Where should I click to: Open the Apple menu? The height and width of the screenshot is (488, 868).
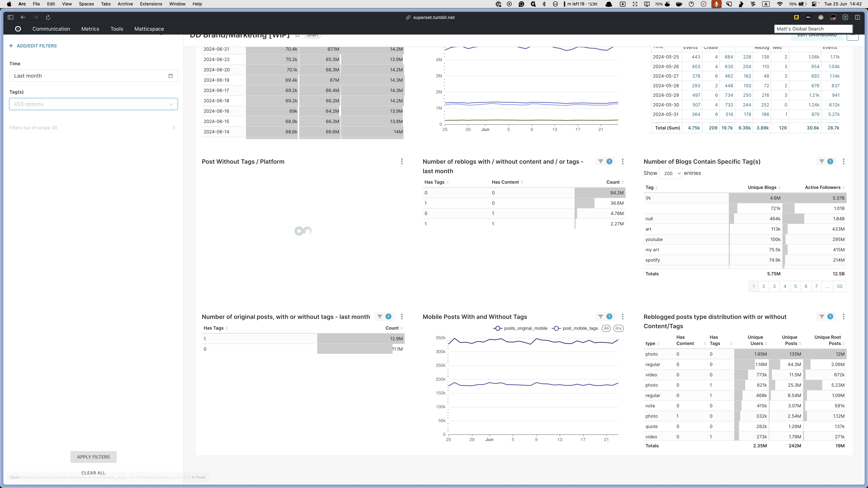[9, 4]
